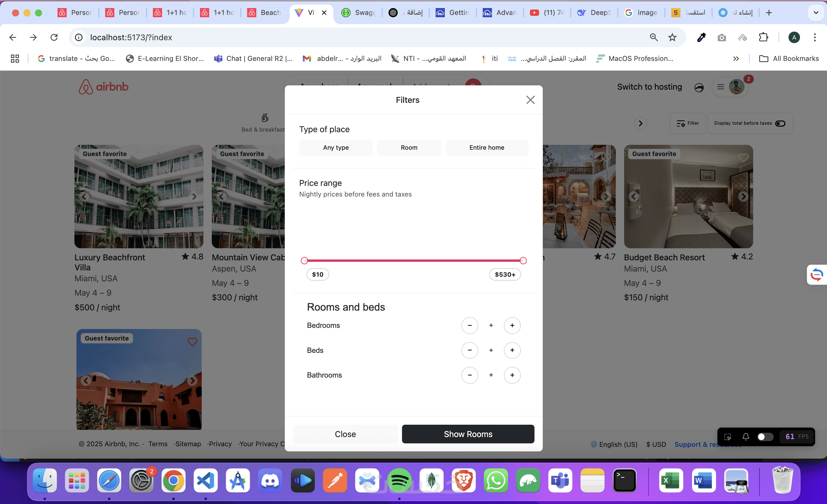Select the Room place type
The width and height of the screenshot is (827, 504).
click(x=409, y=148)
